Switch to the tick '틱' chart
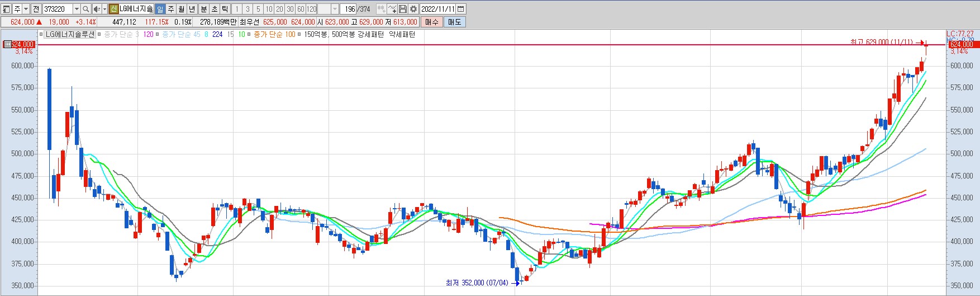Image resolution: width=980 pixels, height=296 pixels. tap(225, 9)
